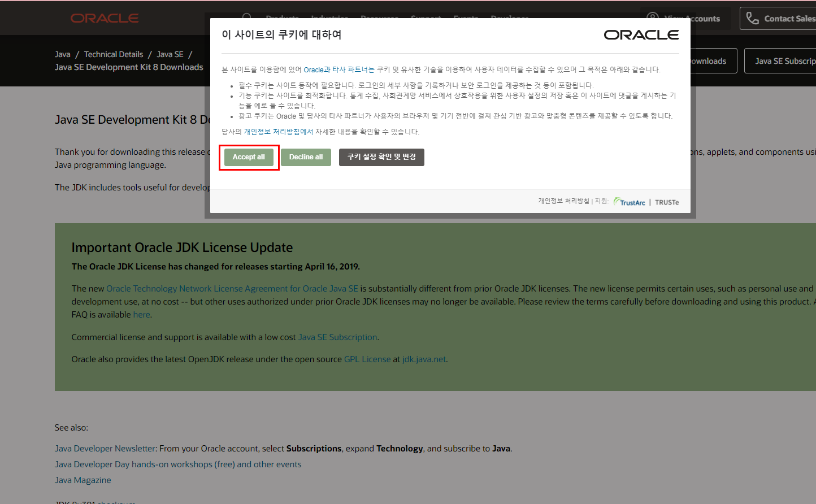Click the 'here' FAQ link
Image resolution: width=816 pixels, height=504 pixels.
point(142,315)
